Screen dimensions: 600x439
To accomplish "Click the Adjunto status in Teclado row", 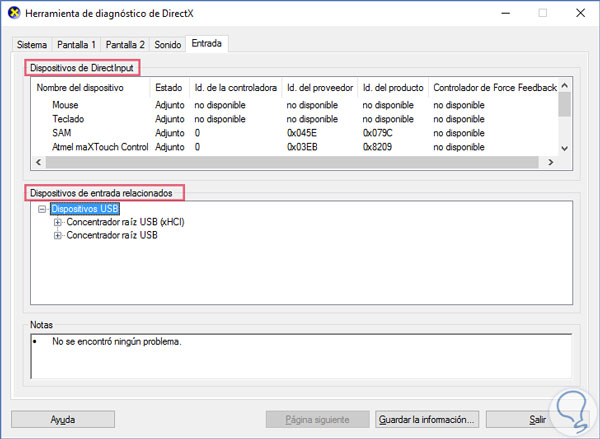I will tap(170, 119).
